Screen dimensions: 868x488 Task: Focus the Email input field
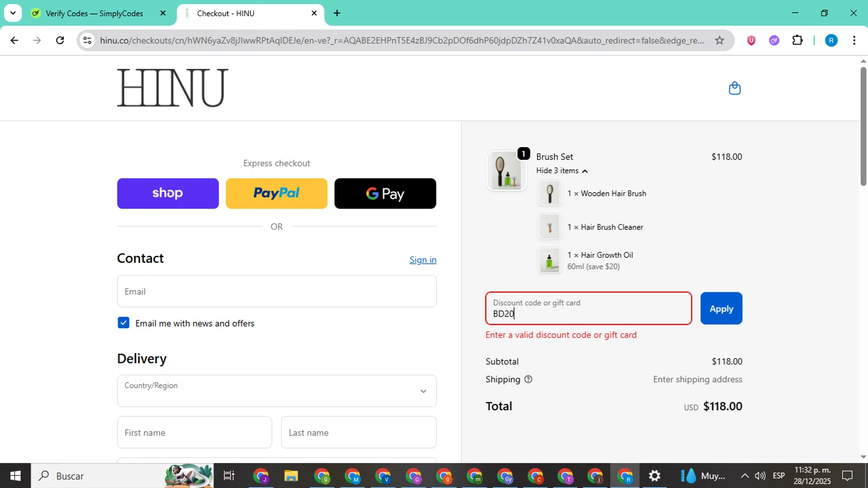tap(277, 291)
